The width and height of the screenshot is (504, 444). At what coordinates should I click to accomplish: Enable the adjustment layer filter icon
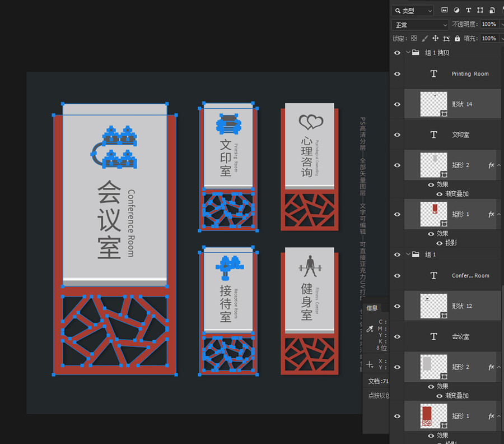pos(456,10)
